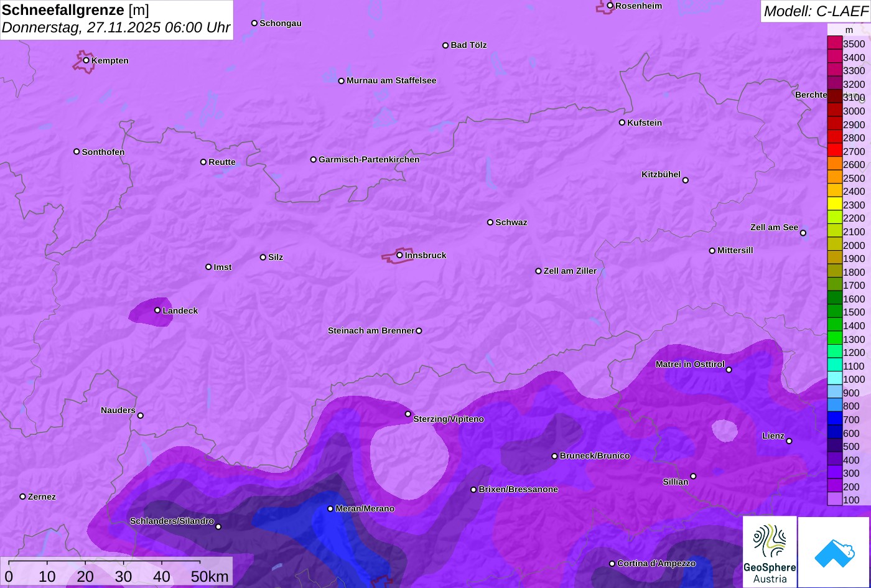Select the Lienz location dot
Image resolution: width=871 pixels, height=588 pixels.
click(789, 441)
